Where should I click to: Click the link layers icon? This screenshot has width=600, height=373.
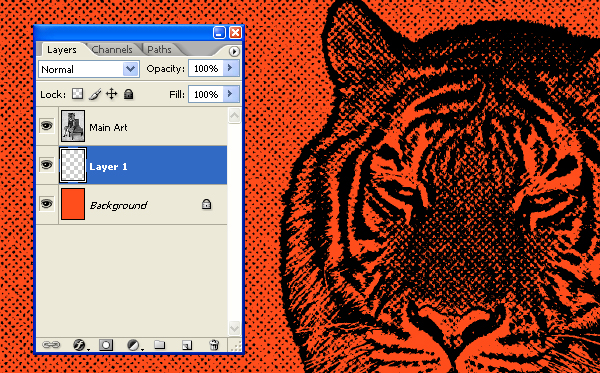tap(51, 345)
